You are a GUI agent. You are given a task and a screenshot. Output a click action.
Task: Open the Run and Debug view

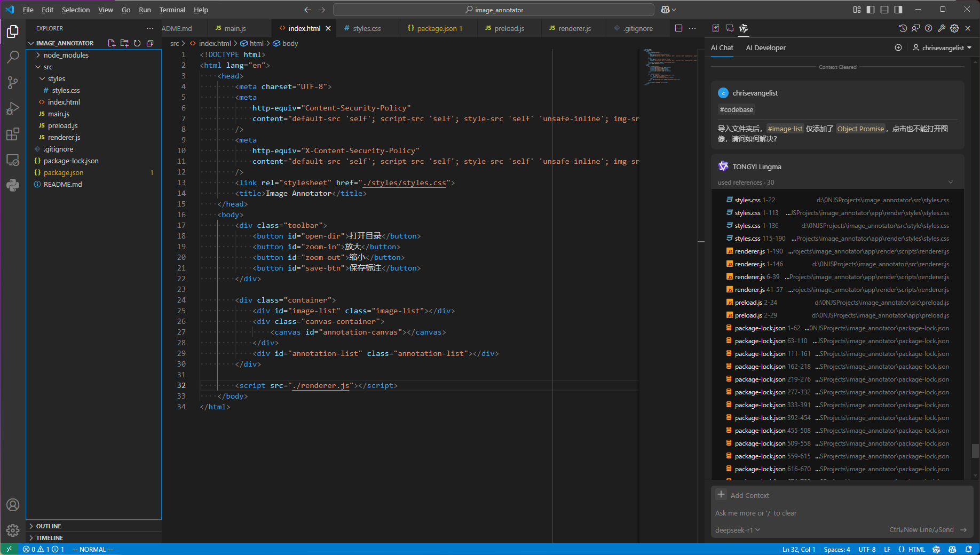pos(13,108)
